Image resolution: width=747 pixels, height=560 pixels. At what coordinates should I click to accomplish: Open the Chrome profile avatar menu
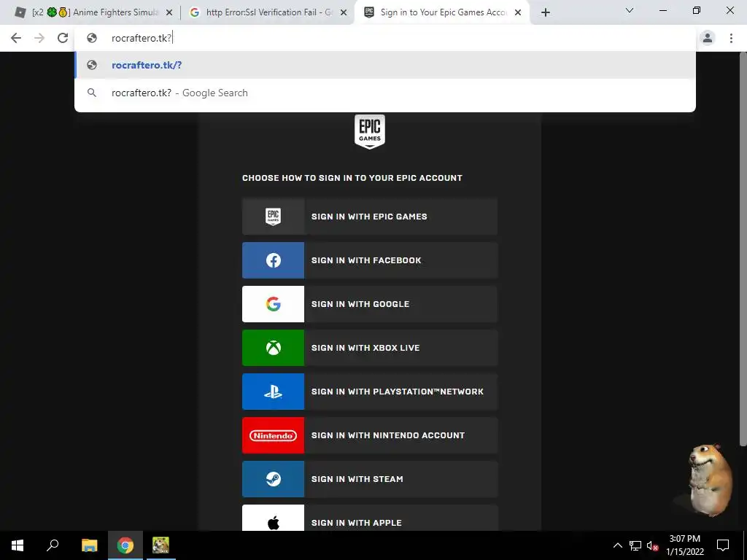point(708,38)
